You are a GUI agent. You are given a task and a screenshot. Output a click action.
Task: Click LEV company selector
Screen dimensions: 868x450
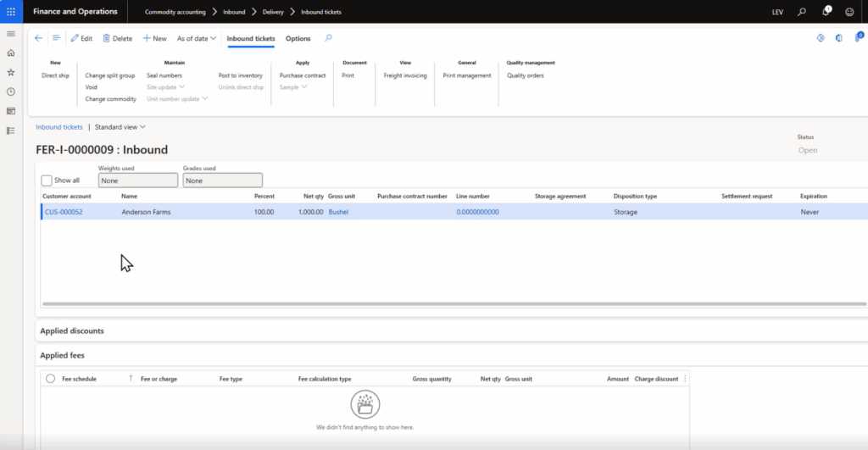pyautogui.click(x=778, y=12)
